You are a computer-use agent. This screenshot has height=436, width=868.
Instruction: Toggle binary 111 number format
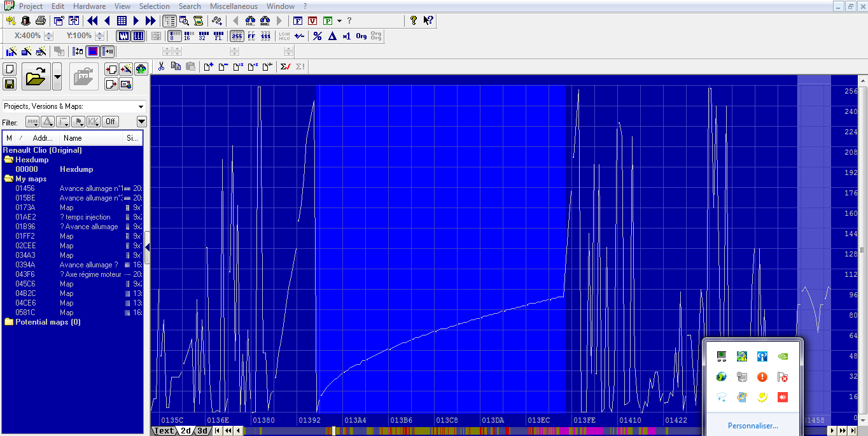266,36
